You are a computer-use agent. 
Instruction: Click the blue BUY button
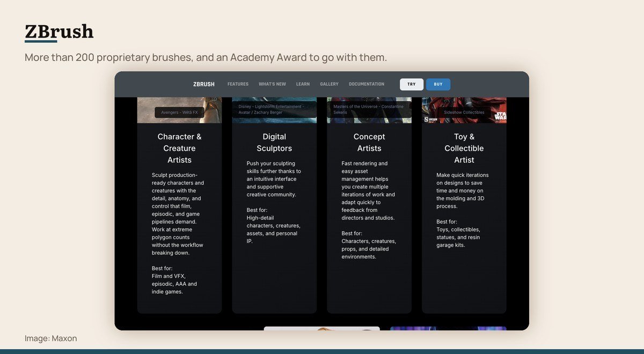pos(438,84)
